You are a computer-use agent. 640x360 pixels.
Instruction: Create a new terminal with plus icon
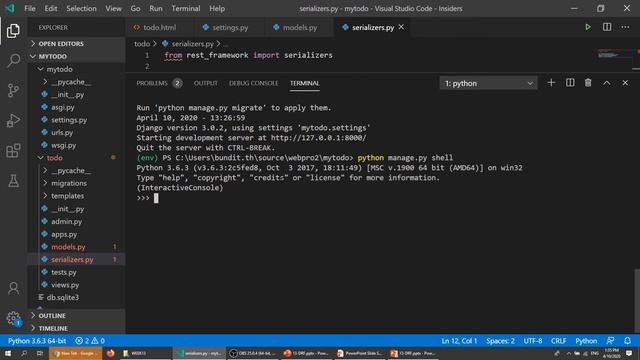pyautogui.click(x=551, y=83)
